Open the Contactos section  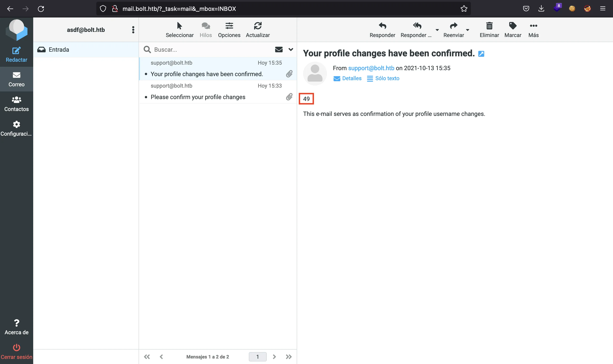pyautogui.click(x=16, y=104)
